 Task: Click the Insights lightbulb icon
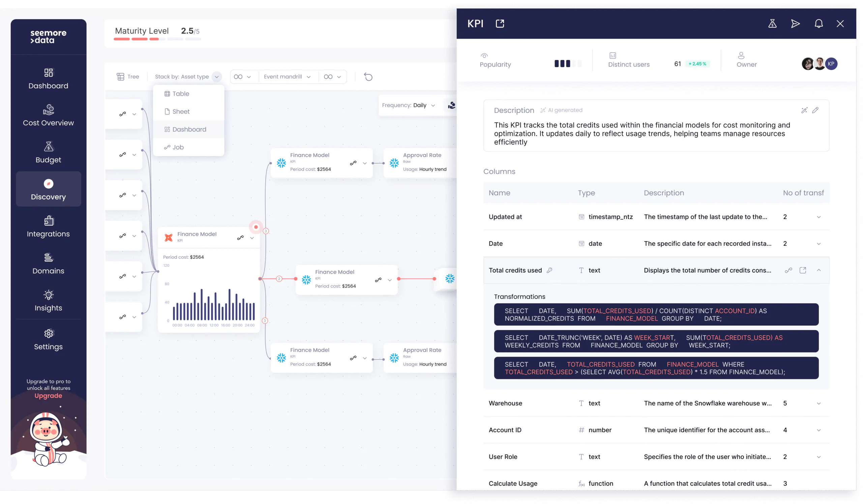click(48, 295)
